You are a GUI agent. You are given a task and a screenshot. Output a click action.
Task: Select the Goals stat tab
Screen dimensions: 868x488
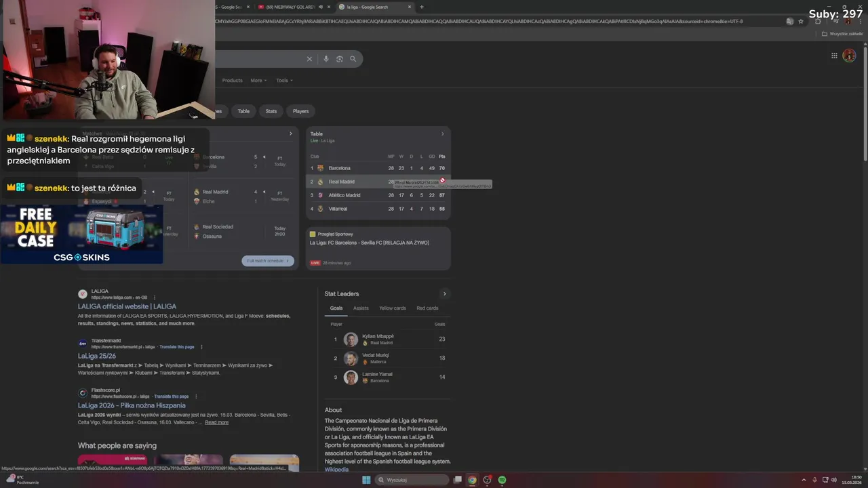pos(336,308)
